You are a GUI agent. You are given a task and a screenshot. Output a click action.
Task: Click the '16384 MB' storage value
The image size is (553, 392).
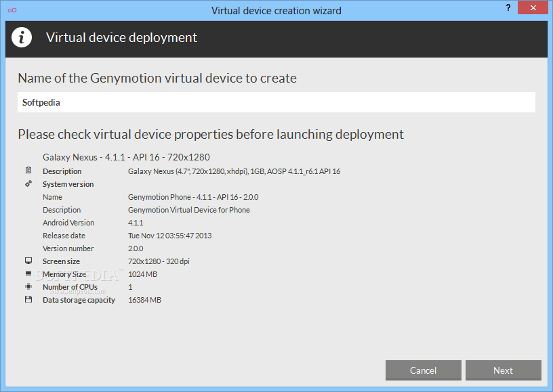[145, 300]
